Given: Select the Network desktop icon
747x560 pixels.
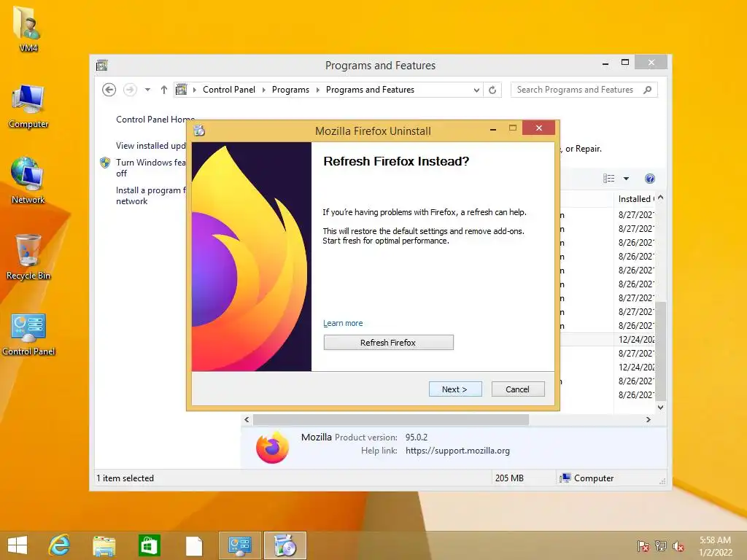Looking at the screenshot, I should (28, 181).
